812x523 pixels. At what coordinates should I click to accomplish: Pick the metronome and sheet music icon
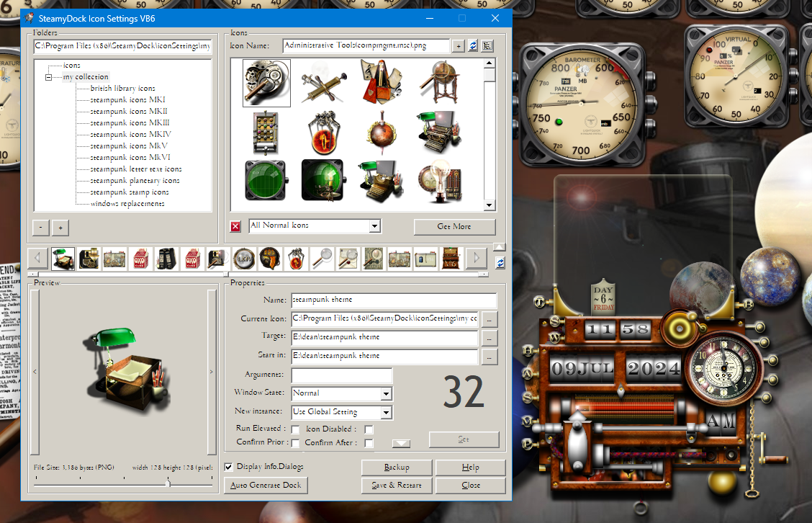[381, 81]
